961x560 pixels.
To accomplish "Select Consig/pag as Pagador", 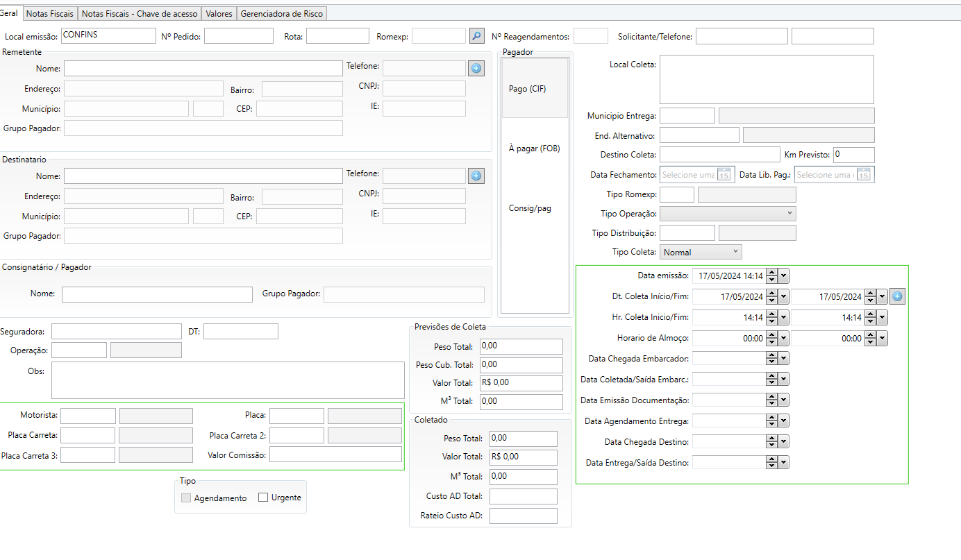I will tap(535, 208).
